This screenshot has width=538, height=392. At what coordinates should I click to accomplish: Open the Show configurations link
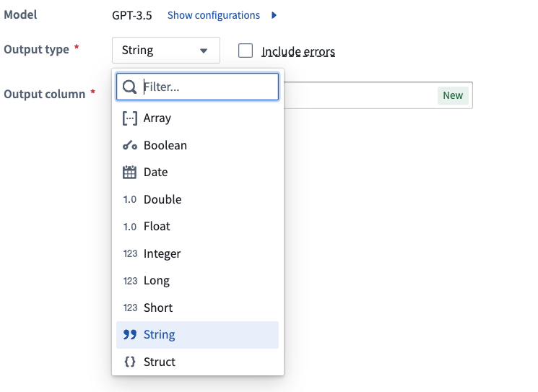pos(214,15)
